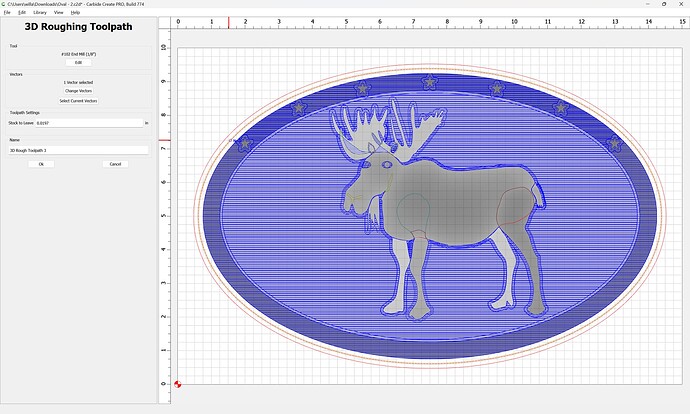Click the Restore Down window button
This screenshot has width=690, height=414.
click(664, 4)
